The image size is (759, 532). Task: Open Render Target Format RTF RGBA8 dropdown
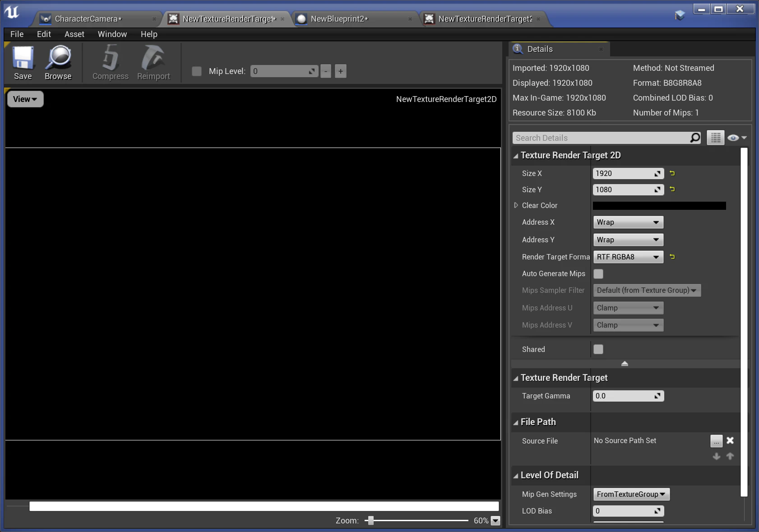pyautogui.click(x=628, y=257)
